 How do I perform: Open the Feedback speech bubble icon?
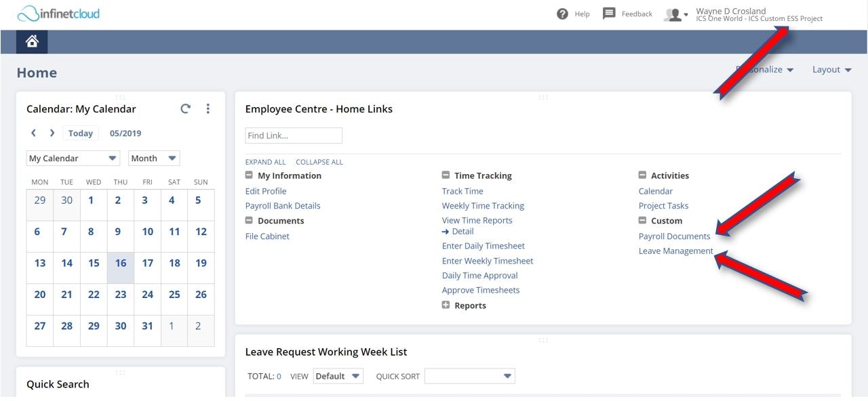point(609,14)
